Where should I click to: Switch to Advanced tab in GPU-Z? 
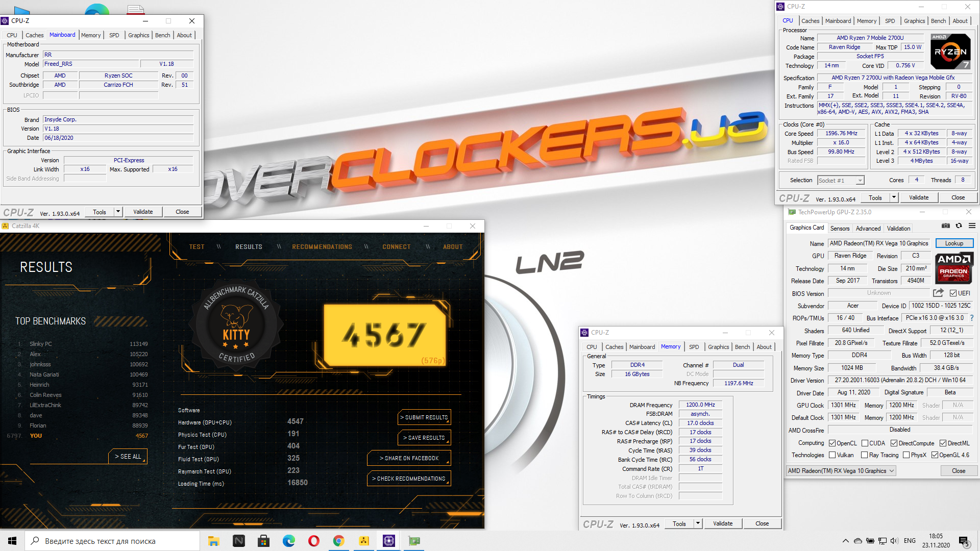point(868,229)
